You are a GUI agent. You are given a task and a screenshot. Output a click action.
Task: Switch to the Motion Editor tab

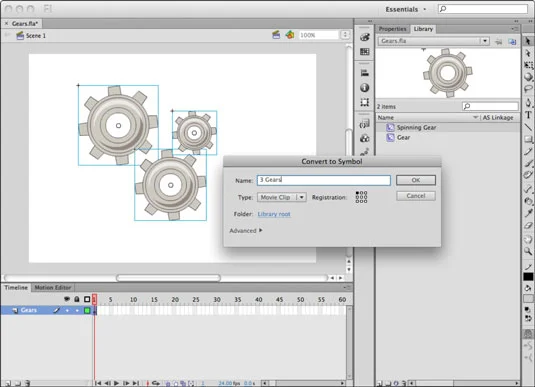pos(53,287)
